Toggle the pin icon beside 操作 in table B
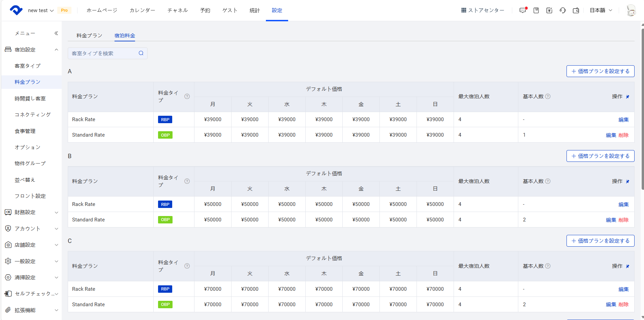 pyautogui.click(x=627, y=182)
